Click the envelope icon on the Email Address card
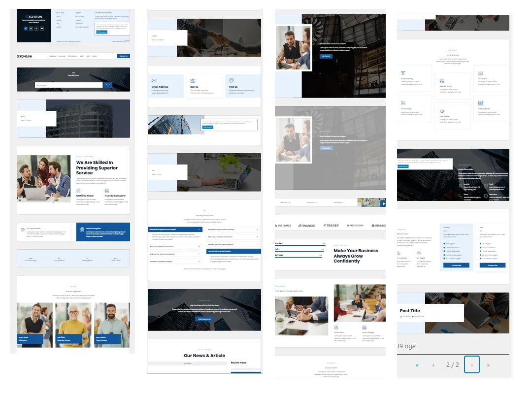 click(x=154, y=80)
